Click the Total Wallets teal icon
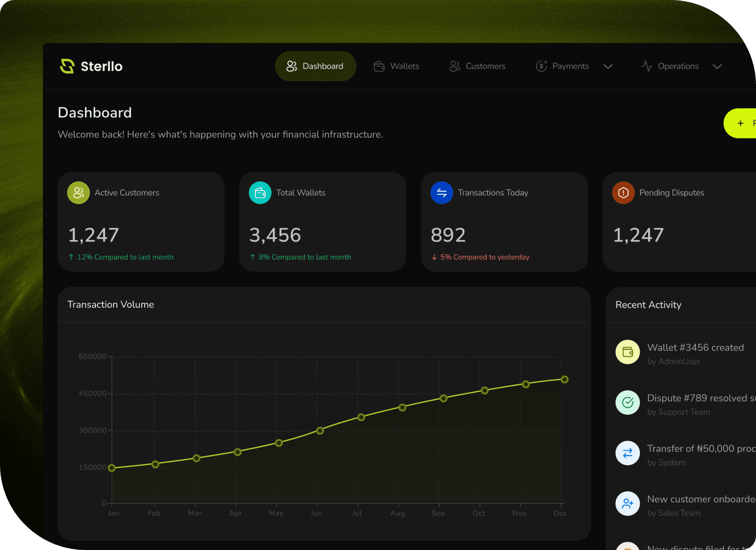Image resolution: width=756 pixels, height=550 pixels. (x=260, y=193)
